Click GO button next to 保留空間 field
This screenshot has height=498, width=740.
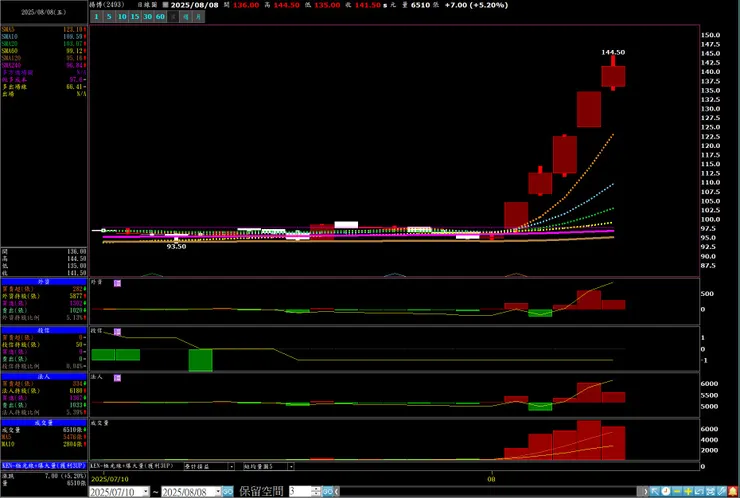pos(328,492)
